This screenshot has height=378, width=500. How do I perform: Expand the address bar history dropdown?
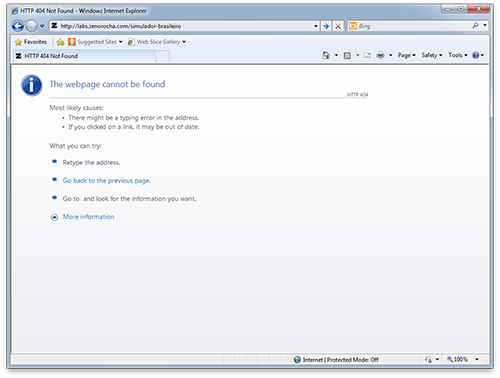coord(316,26)
